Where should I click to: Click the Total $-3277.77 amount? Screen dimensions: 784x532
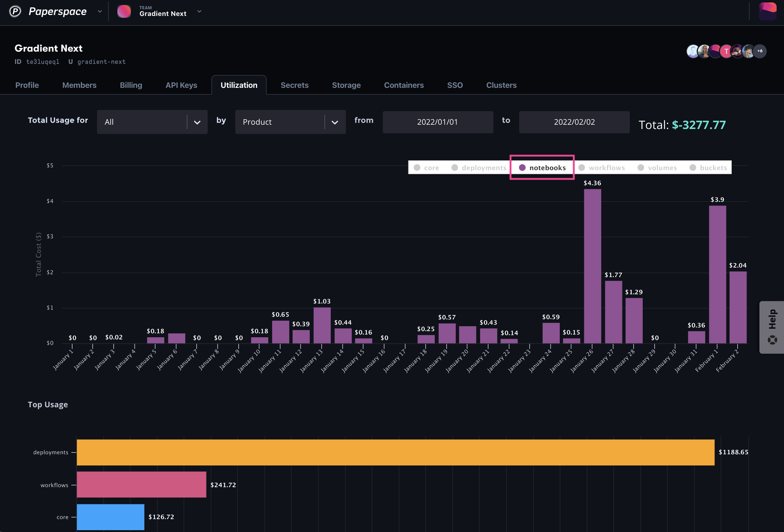pyautogui.click(x=699, y=125)
